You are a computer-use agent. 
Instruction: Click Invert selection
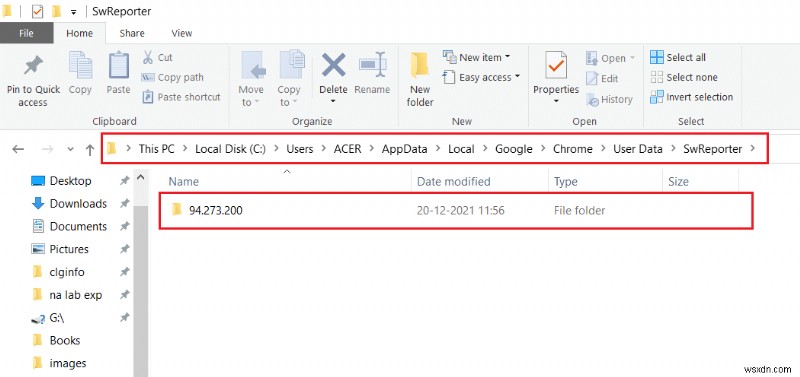691,97
